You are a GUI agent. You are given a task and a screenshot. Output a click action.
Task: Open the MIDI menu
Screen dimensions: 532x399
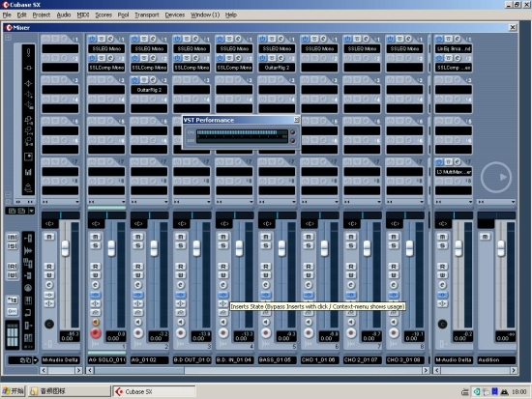click(83, 14)
